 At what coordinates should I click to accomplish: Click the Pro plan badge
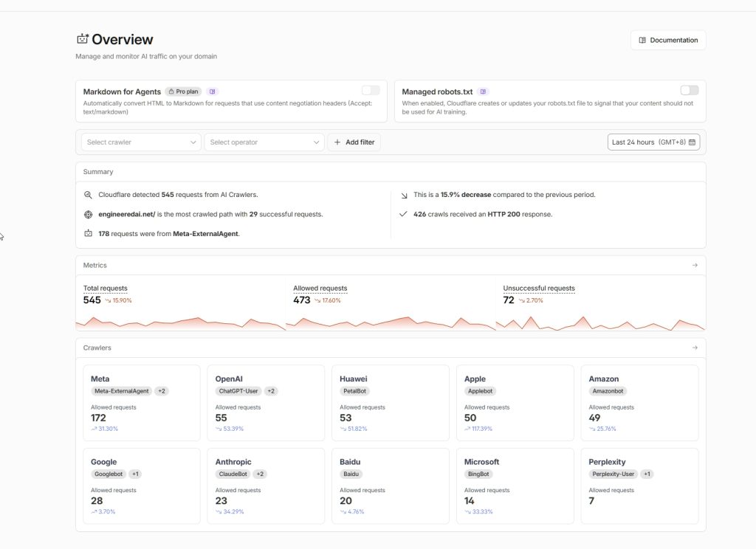point(183,91)
